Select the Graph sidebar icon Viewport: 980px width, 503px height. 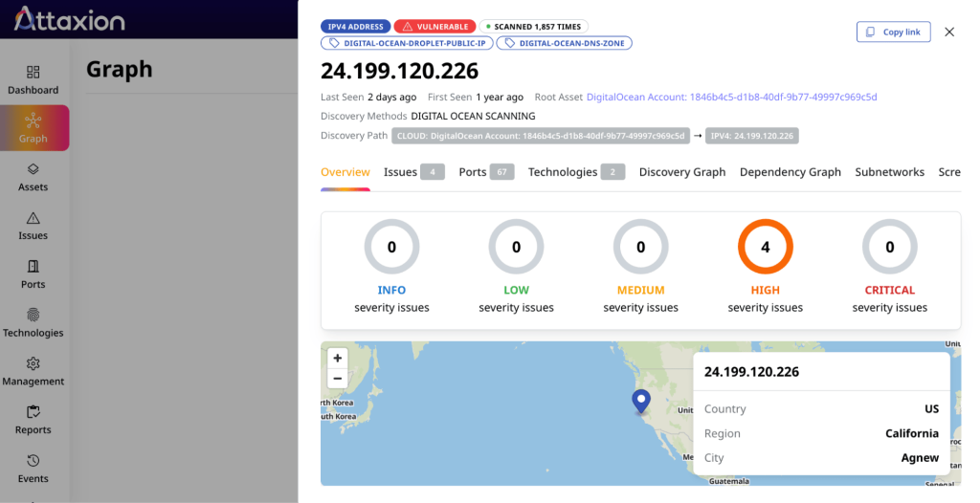click(x=33, y=120)
